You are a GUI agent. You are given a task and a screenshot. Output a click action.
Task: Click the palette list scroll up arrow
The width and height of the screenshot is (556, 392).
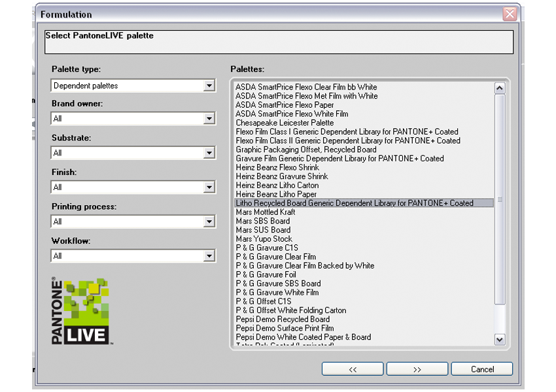tap(500, 88)
